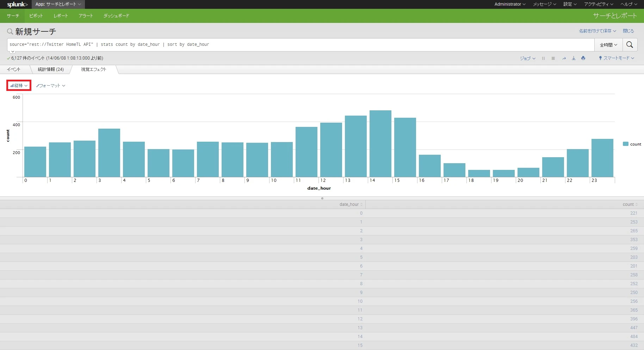Viewport: 644px width, 350px height.
Task: Click the magnifier search run button
Action: point(630,45)
